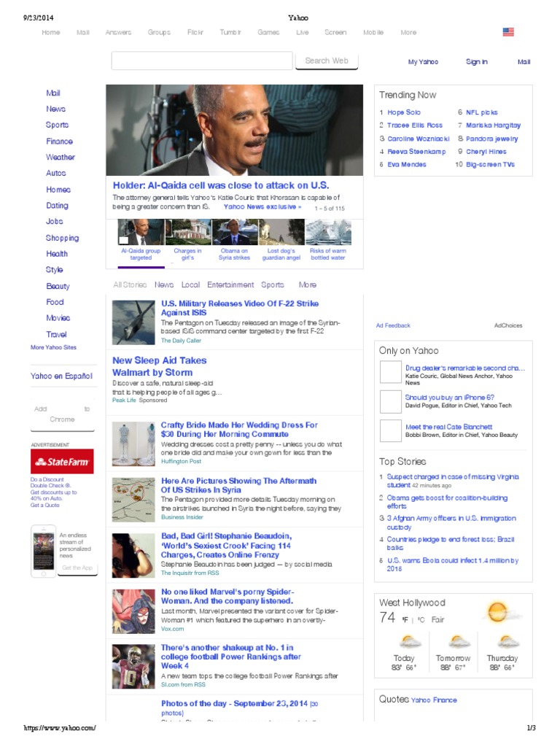
Task: Click the Get the App button
Action: [77, 568]
